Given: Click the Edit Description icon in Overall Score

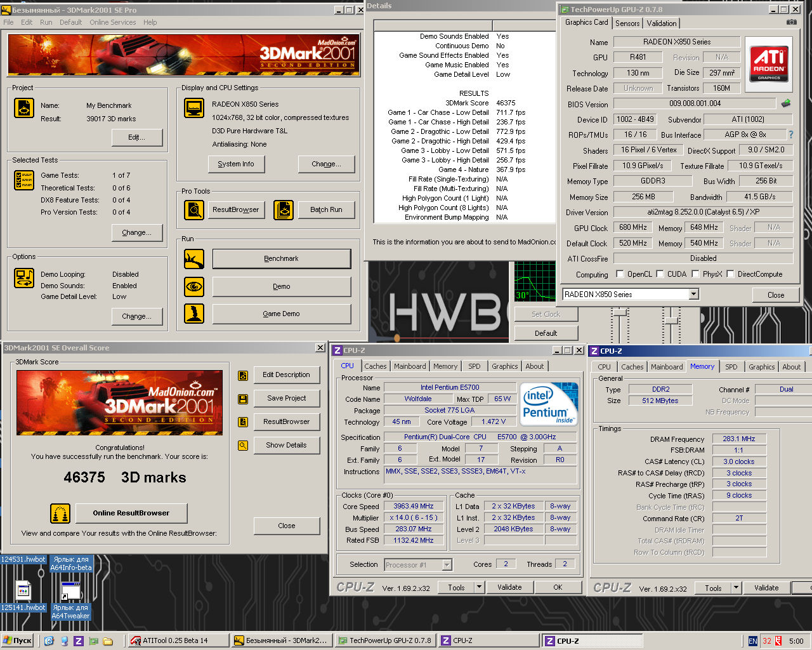Looking at the screenshot, I should (242, 376).
